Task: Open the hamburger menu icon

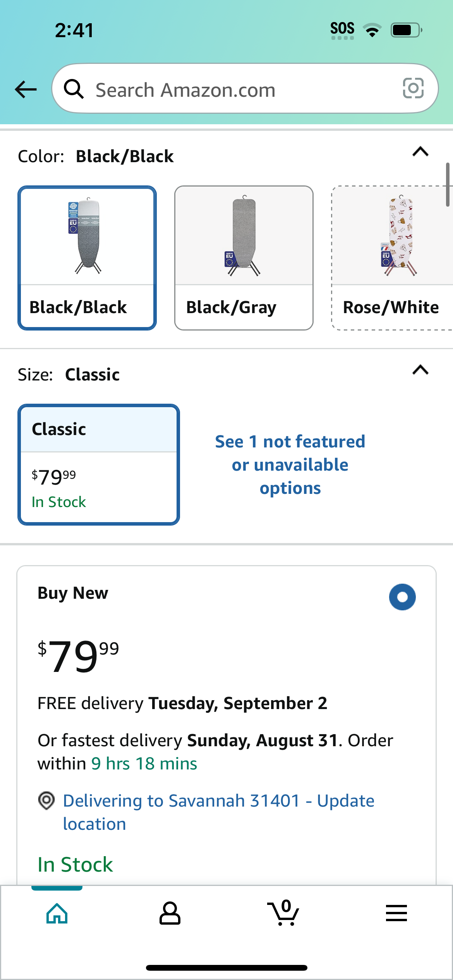Action: point(396,913)
